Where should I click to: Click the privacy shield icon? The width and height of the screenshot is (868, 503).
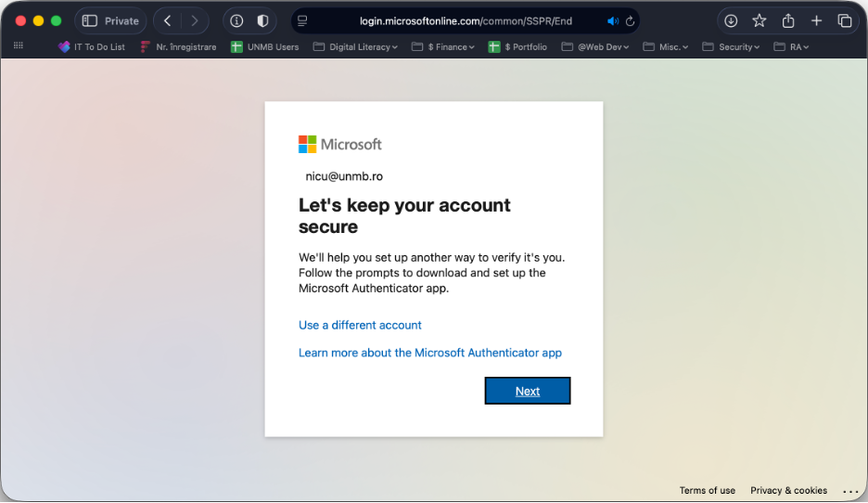coord(262,20)
